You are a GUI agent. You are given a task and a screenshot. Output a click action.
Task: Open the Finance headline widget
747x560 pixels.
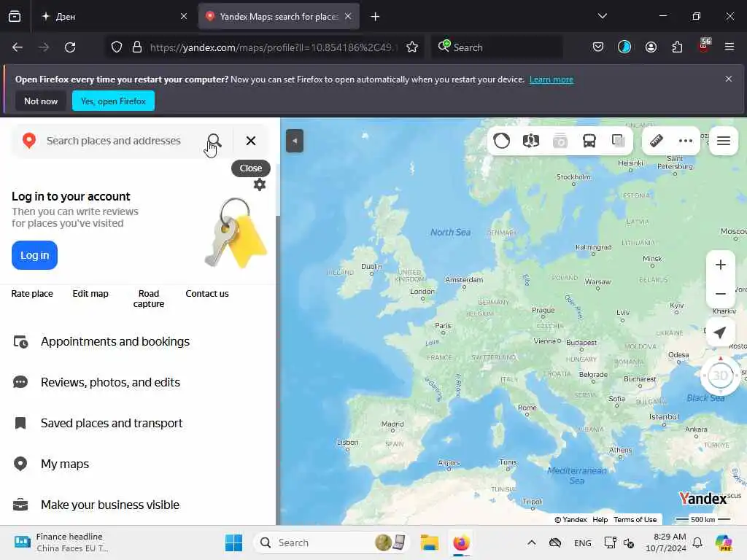(61, 542)
